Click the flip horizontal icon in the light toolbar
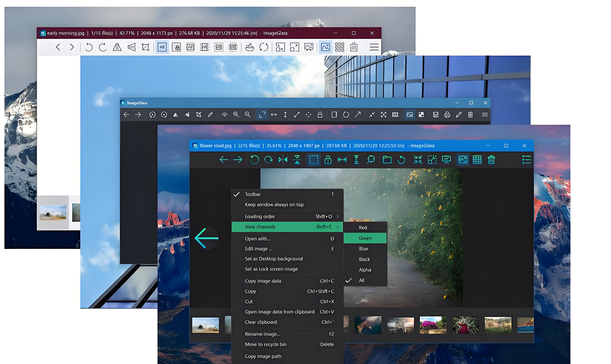Image resolution: width=611 pixels, height=364 pixels. pyautogui.click(x=117, y=47)
